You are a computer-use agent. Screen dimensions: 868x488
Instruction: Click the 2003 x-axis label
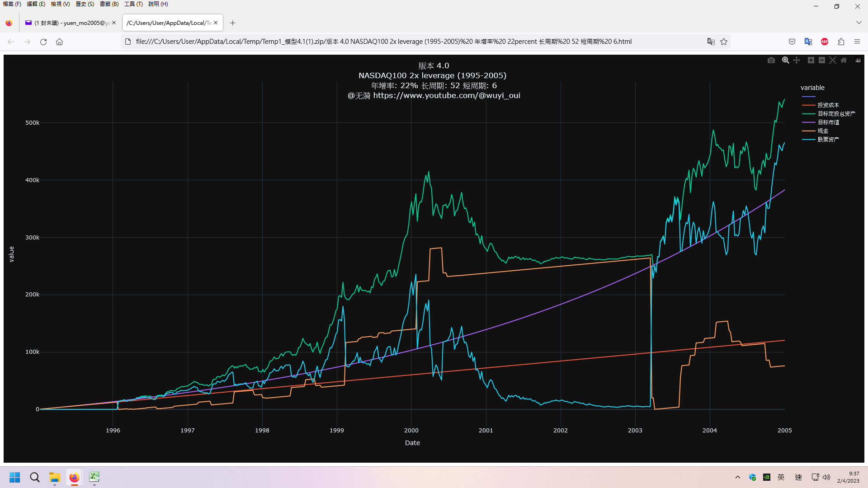coord(635,431)
